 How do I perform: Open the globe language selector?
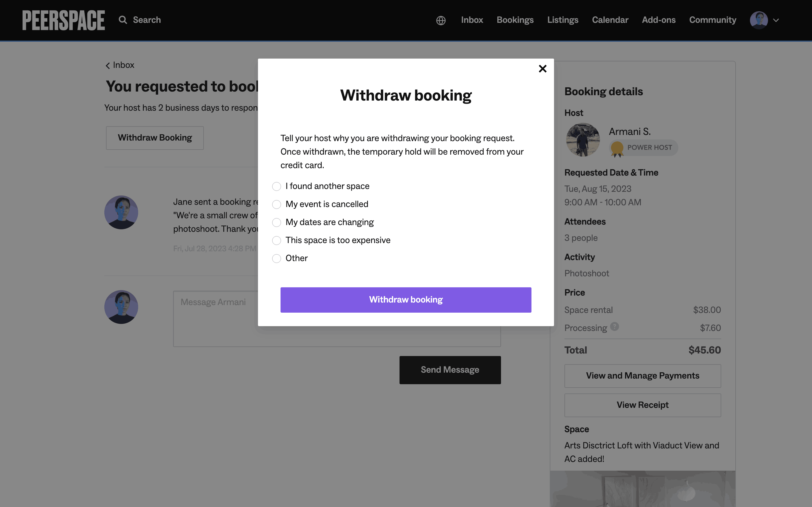[x=441, y=21]
